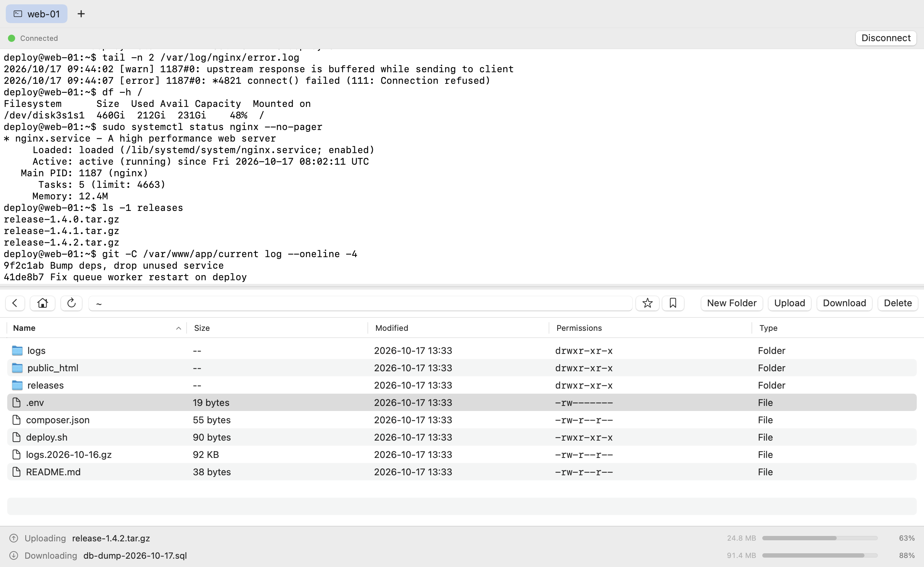Open a new tab with plus icon
Screen dimensions: 924x567
[81, 14]
